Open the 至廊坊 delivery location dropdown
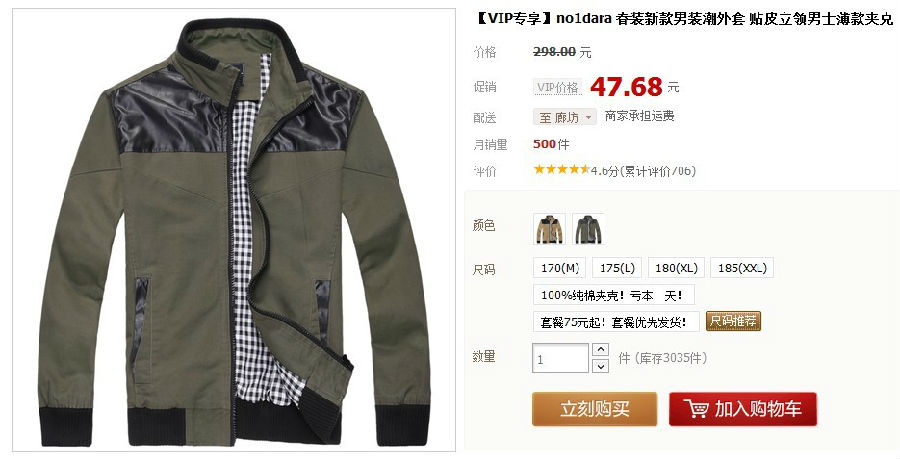Screen dimensions: 900x459 (x=565, y=118)
